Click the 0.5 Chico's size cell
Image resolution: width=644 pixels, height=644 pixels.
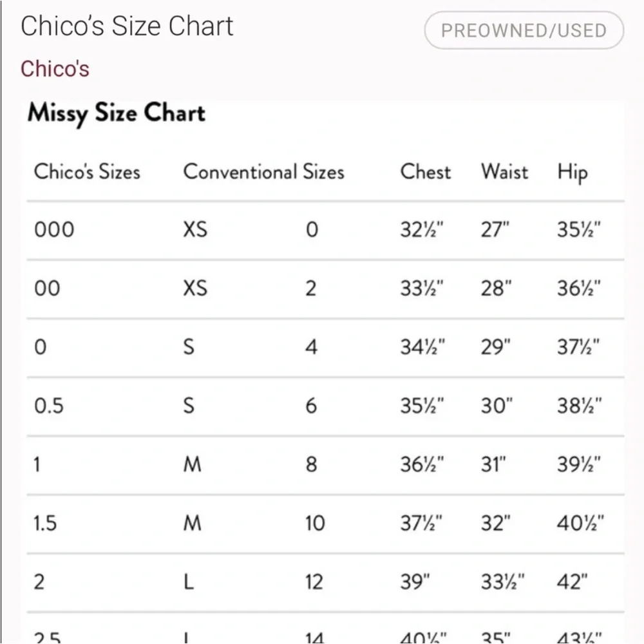(x=49, y=406)
